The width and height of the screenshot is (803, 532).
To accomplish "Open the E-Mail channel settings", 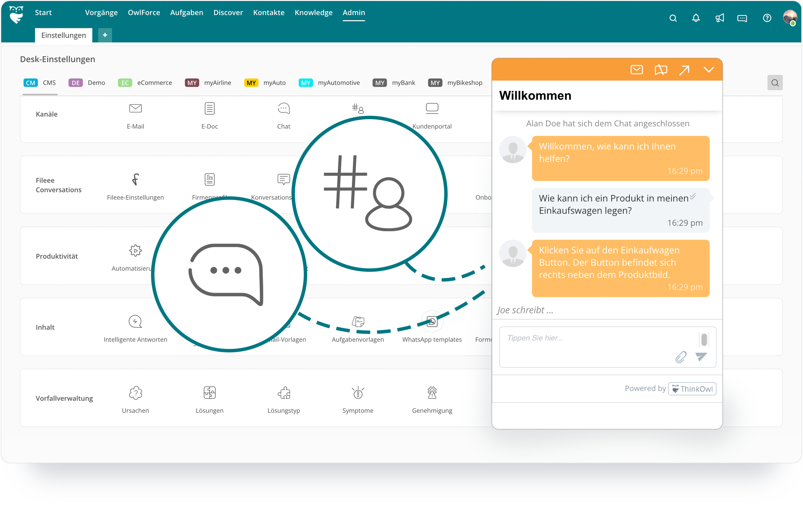I will coord(135,114).
